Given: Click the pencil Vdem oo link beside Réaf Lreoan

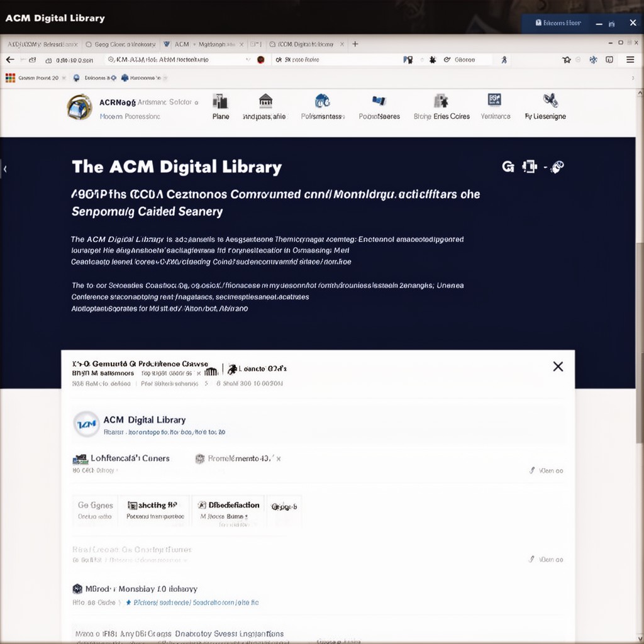Looking at the screenshot, I should 547,559.
